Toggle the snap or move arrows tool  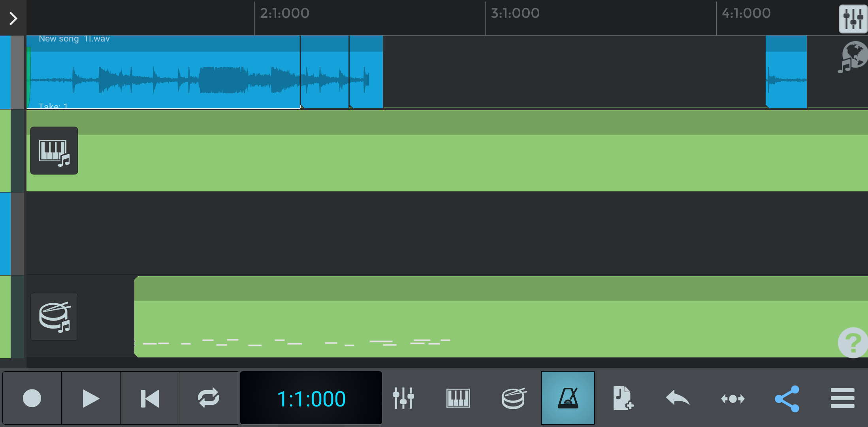733,399
